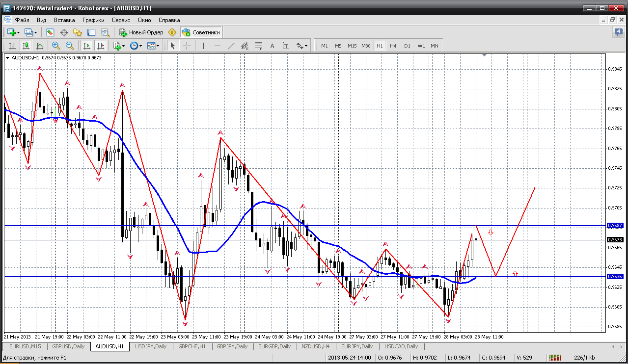Image resolution: width=628 pixels, height=364 pixels.
Task: Draw a horizontal line
Action: pos(218,46)
